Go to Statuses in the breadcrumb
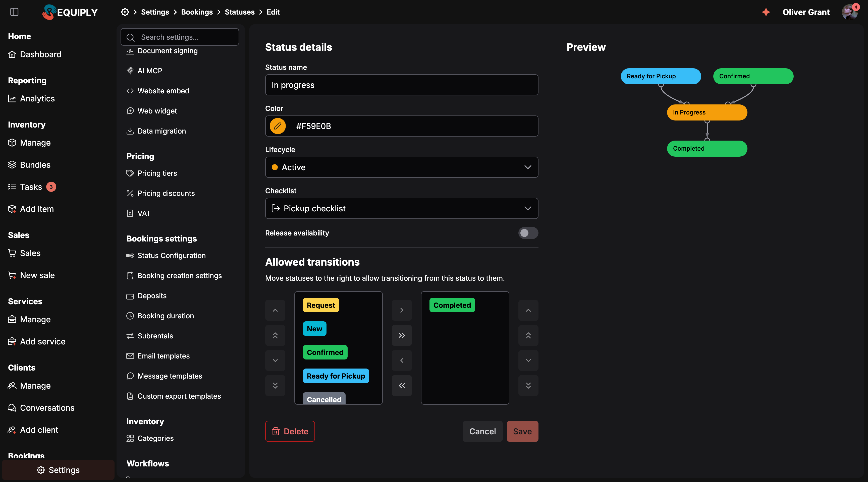The width and height of the screenshot is (868, 482). pyautogui.click(x=240, y=12)
